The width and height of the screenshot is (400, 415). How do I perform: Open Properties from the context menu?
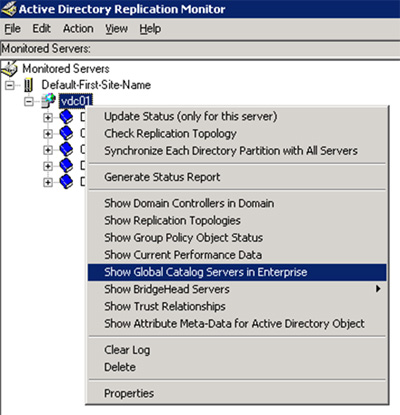pos(237,393)
